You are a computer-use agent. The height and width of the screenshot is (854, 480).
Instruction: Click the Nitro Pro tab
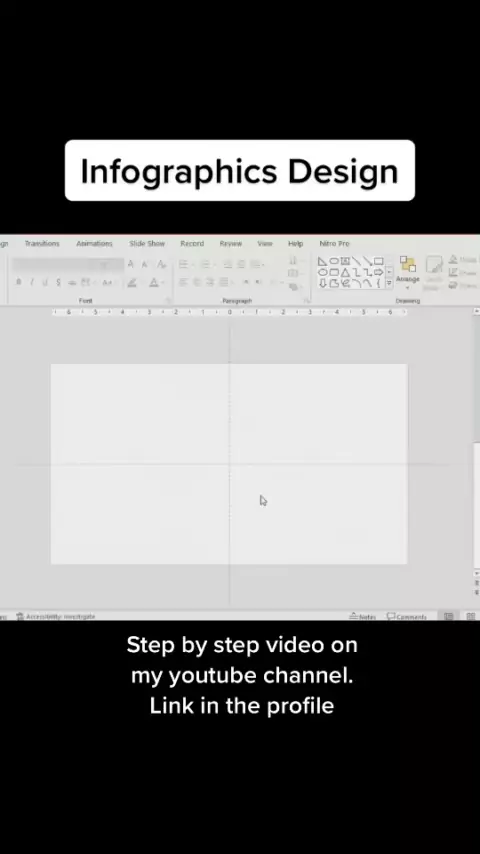click(x=335, y=243)
